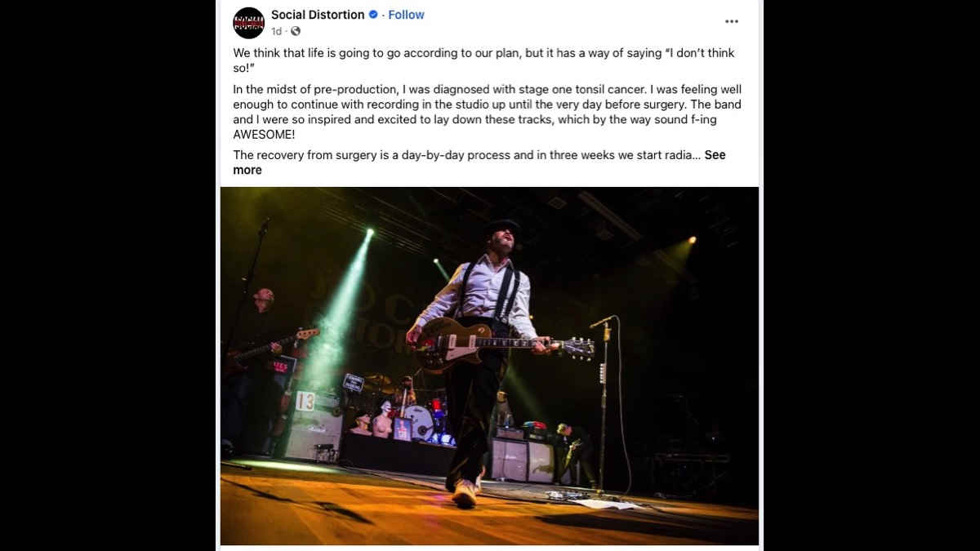The image size is (980, 551).
Task: Follow the Social Distortion page
Action: pyautogui.click(x=406, y=15)
